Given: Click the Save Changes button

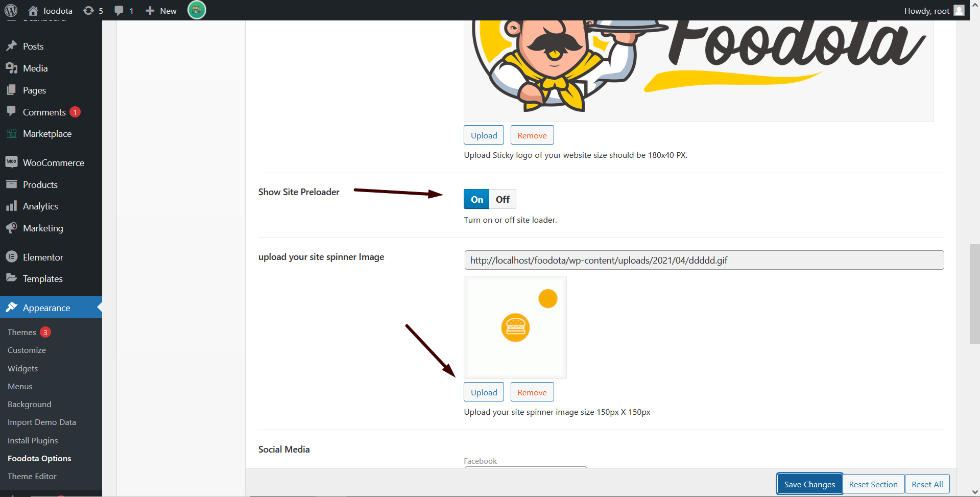Looking at the screenshot, I should point(809,484).
